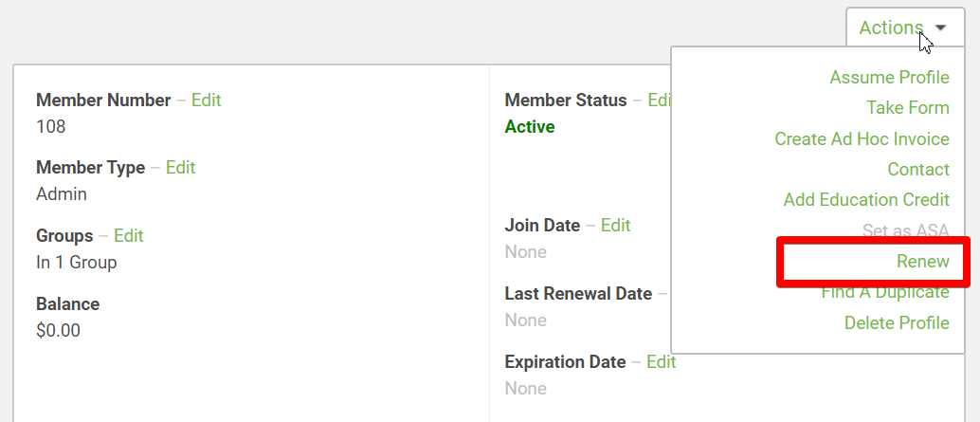Edit the Member Type value
Screen dimensions: 980x422
[181, 168]
